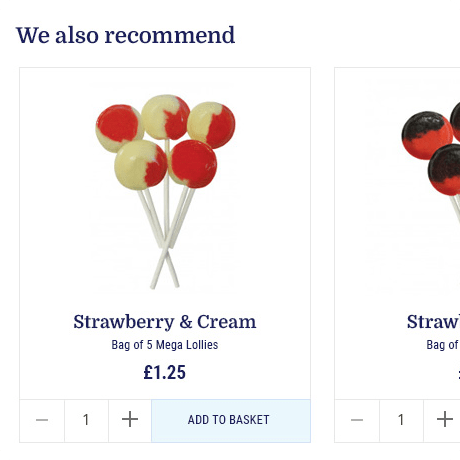Image resolution: width=460 pixels, height=460 pixels.
Task: Click the Bag of 5 Mega Lollies text
Action: (x=165, y=345)
